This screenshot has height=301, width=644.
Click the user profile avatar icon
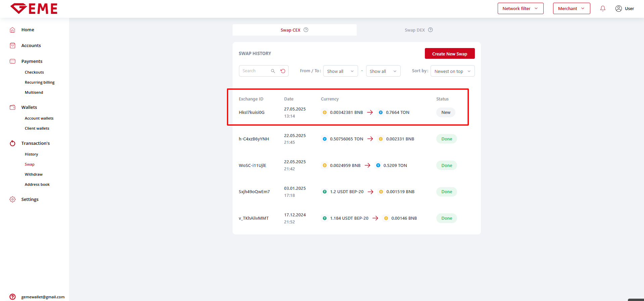(618, 9)
